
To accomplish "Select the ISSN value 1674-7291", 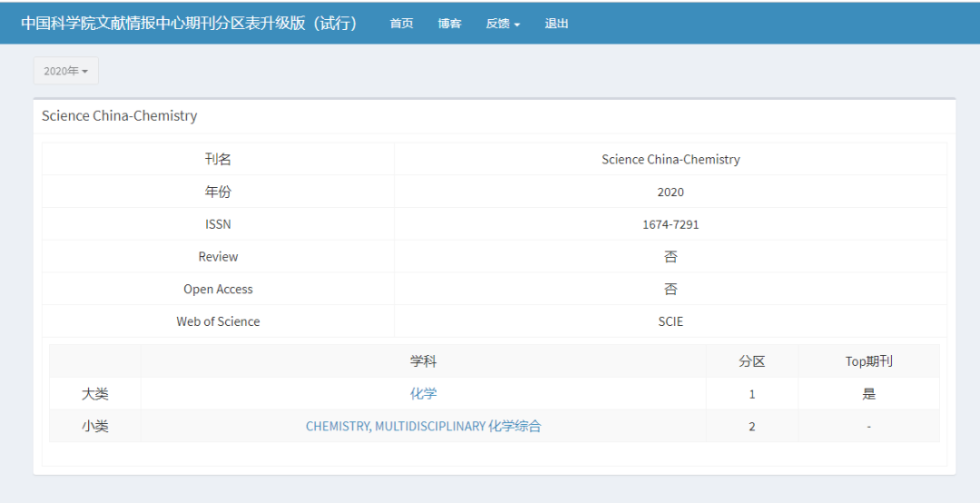I will pyautogui.click(x=671, y=224).
